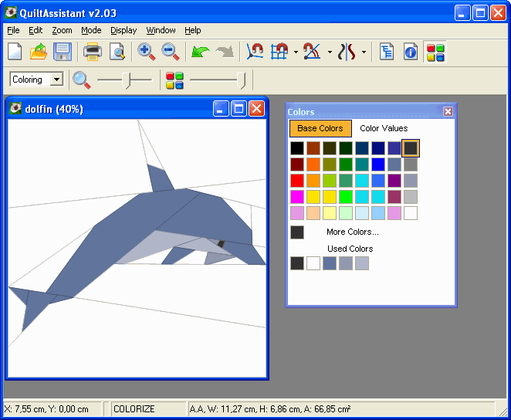Toggle the snap-to-points magnet icon
The image size is (511, 420).
255,52
